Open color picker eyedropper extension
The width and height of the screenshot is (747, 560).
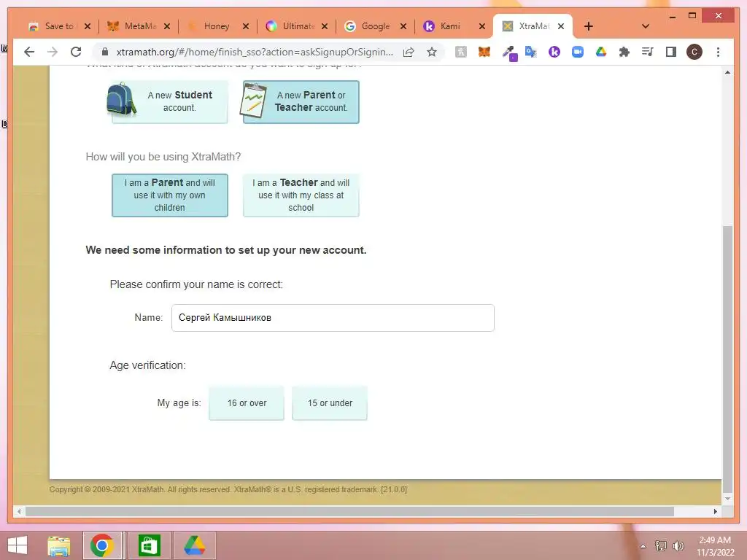click(x=508, y=52)
